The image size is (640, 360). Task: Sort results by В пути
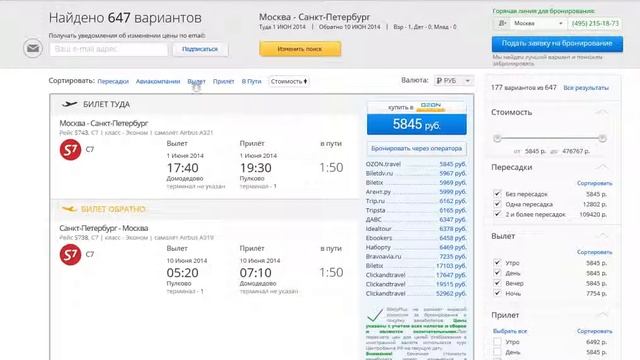tap(251, 81)
